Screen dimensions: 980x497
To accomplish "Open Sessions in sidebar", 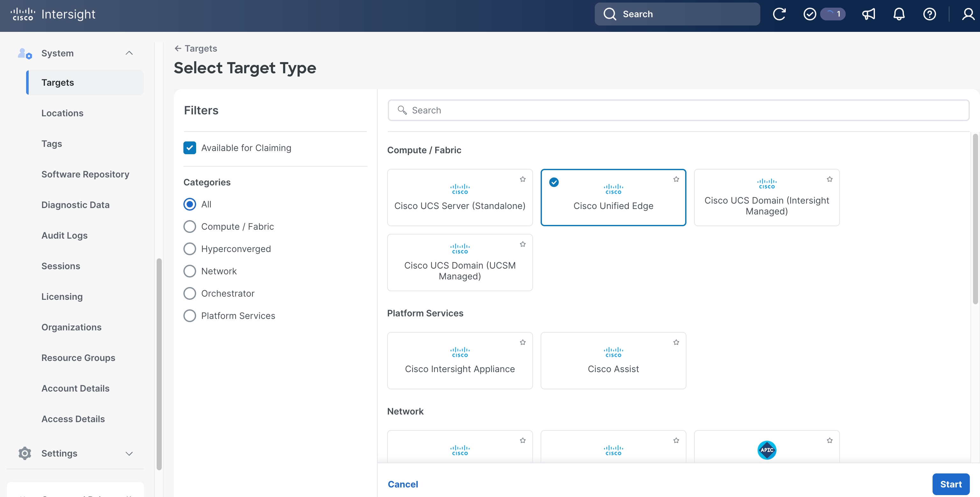I will tap(61, 266).
